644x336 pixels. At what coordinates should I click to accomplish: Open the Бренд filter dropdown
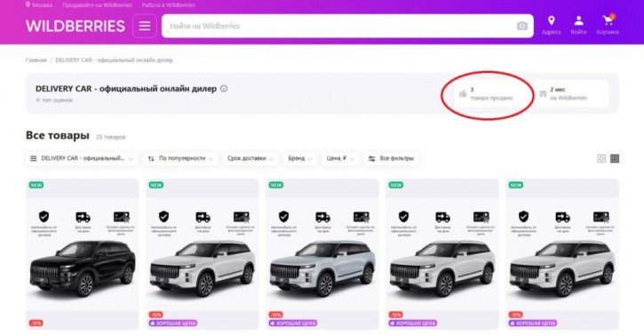click(300, 158)
